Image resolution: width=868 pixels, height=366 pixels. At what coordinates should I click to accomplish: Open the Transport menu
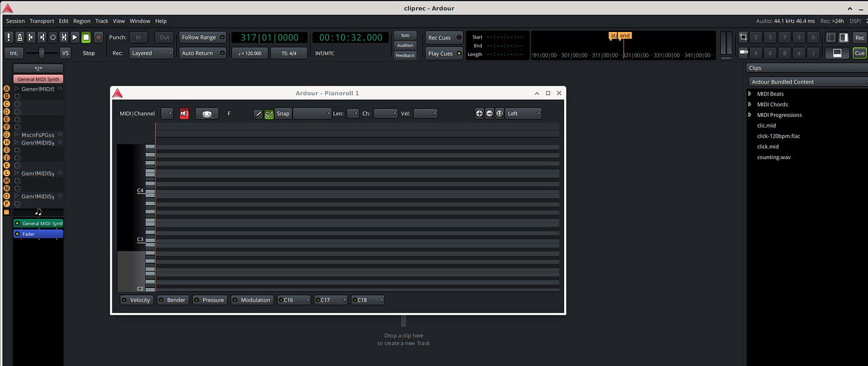tap(42, 21)
